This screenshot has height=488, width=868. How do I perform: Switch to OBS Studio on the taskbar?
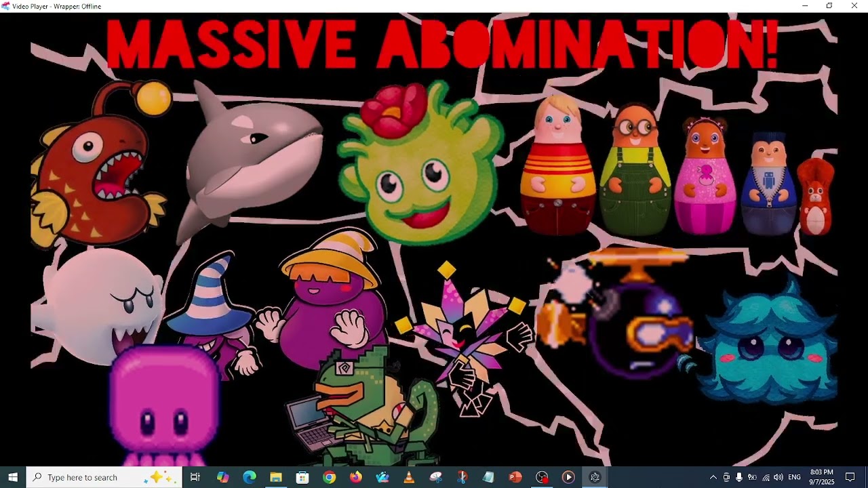click(542, 477)
